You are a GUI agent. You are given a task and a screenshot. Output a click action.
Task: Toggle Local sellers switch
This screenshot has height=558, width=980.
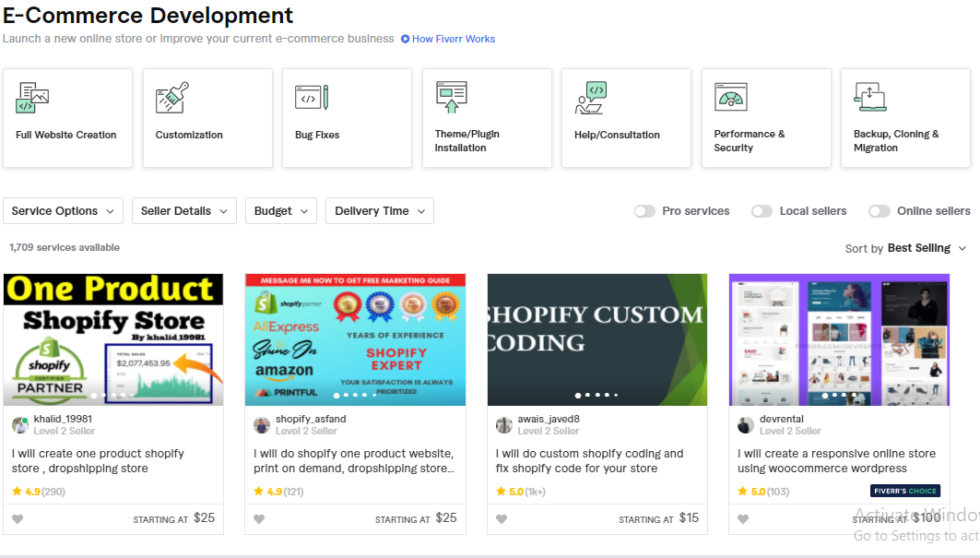pyautogui.click(x=762, y=211)
